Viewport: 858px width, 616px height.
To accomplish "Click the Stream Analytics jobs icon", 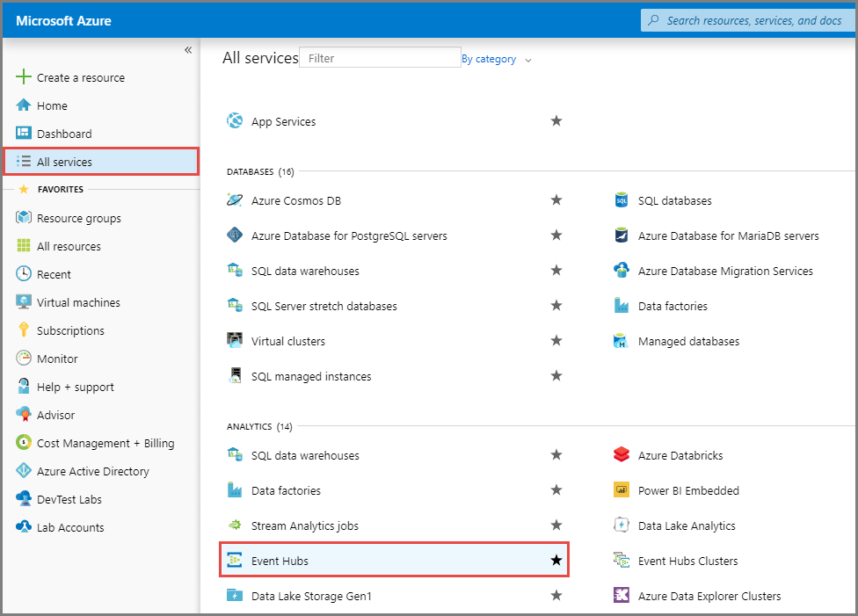I will click(x=235, y=525).
